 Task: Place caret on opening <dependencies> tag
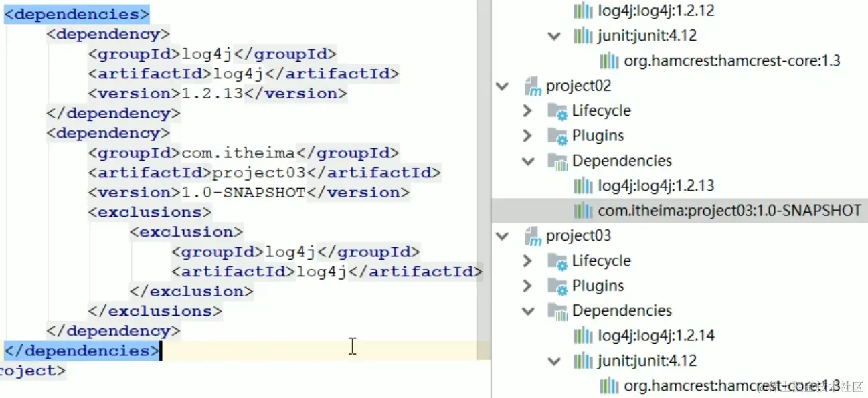coord(77,14)
